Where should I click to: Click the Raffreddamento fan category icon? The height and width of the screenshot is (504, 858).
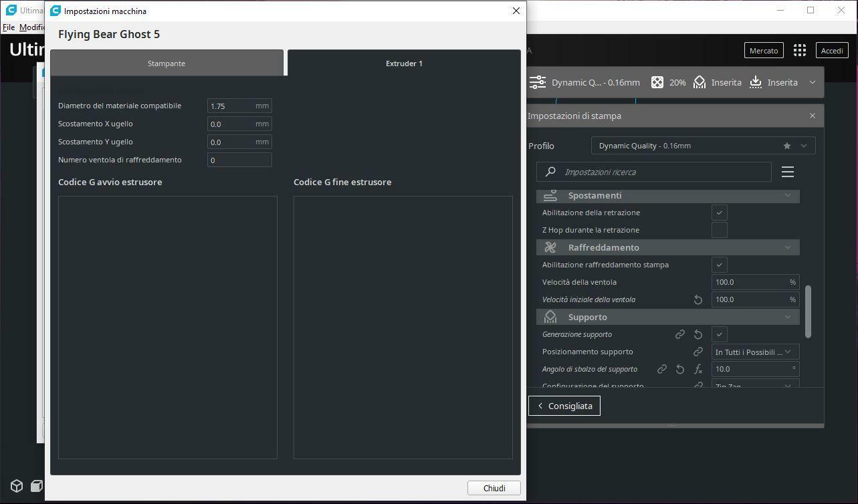(x=550, y=247)
